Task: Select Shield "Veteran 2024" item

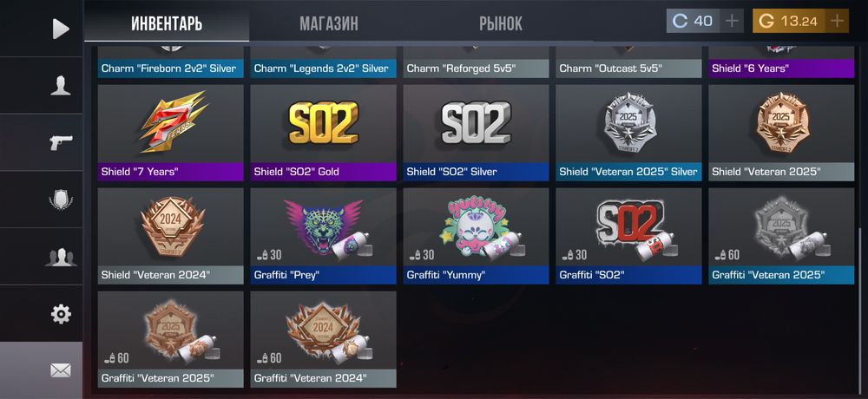Action: click(x=170, y=236)
